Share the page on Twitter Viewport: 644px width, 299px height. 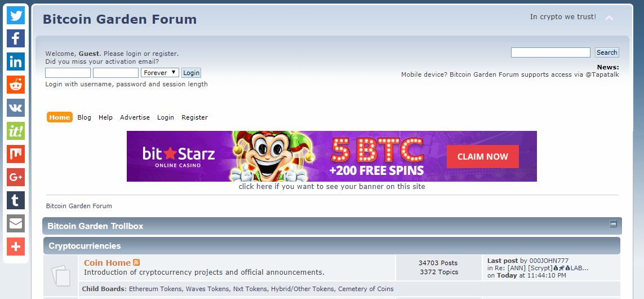point(16,15)
